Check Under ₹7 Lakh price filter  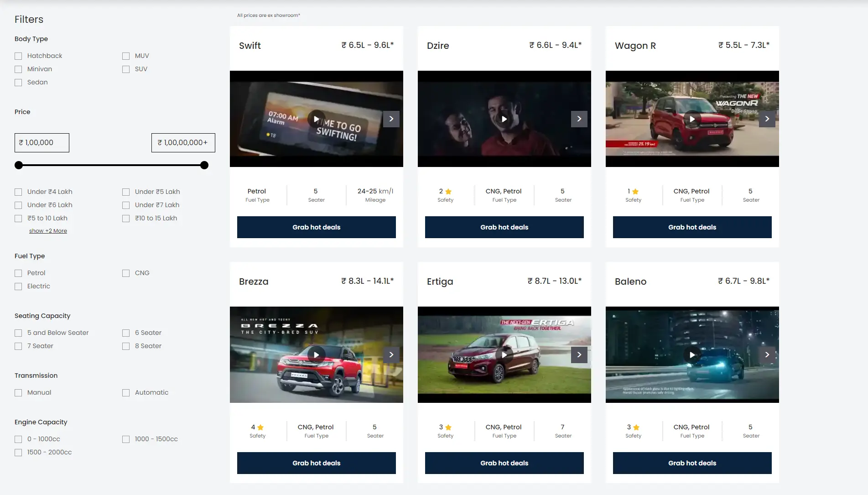126,205
